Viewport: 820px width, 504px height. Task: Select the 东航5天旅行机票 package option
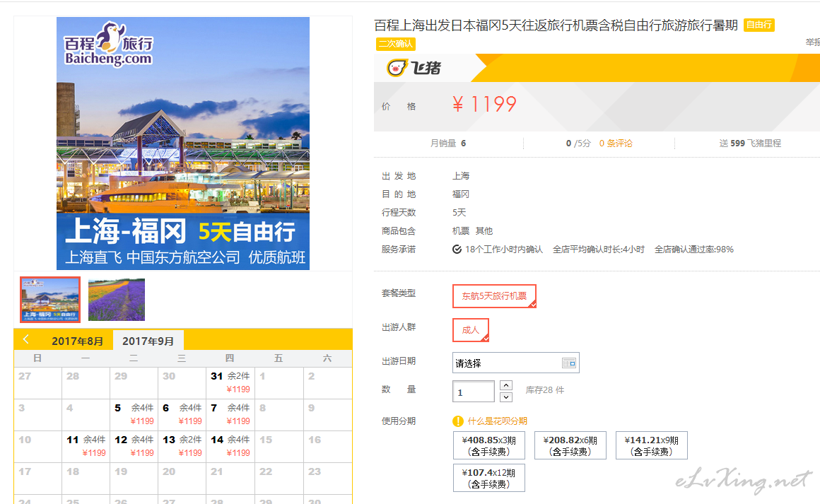[494, 296]
